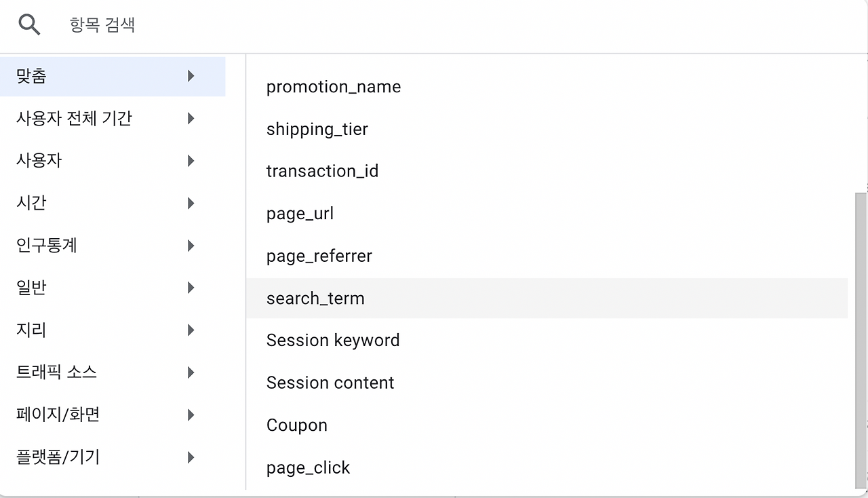
Task: Expand the 플랫폼/기기 arrow
Action: [x=191, y=457]
